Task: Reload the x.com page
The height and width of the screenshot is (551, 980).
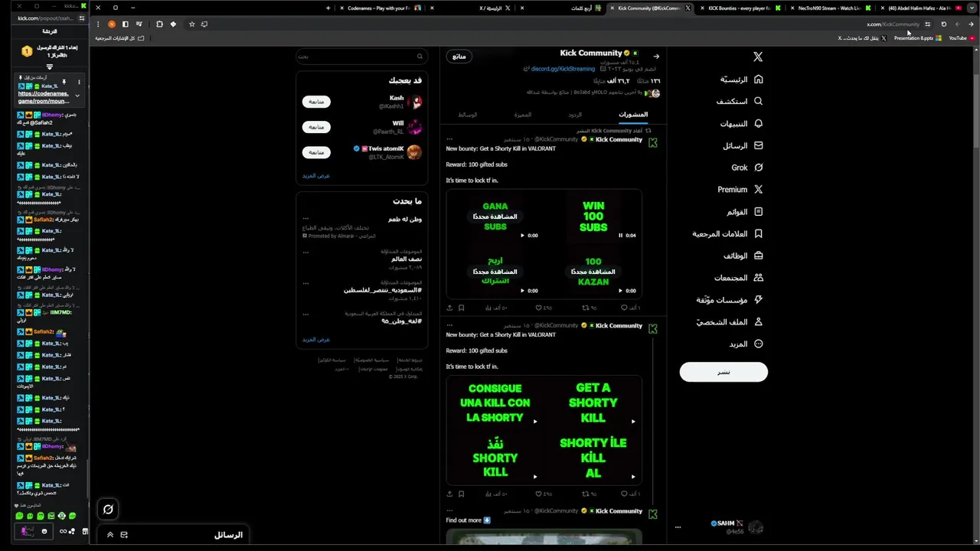Action: coord(943,24)
